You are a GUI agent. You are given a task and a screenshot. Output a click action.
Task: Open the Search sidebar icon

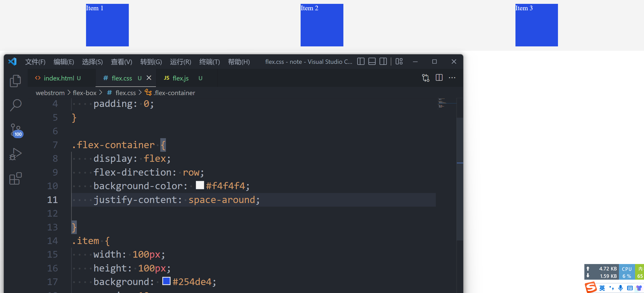pyautogui.click(x=15, y=105)
